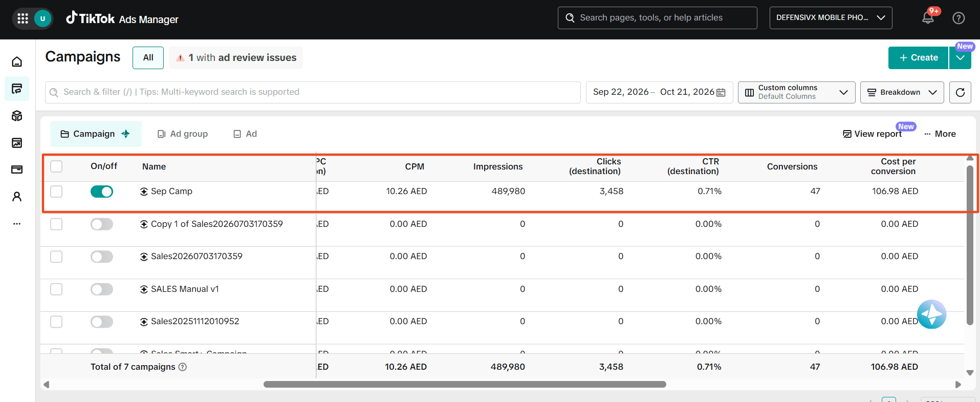Image resolution: width=980 pixels, height=402 pixels.
Task: Open the account person sidebar icon
Action: coord(17,197)
